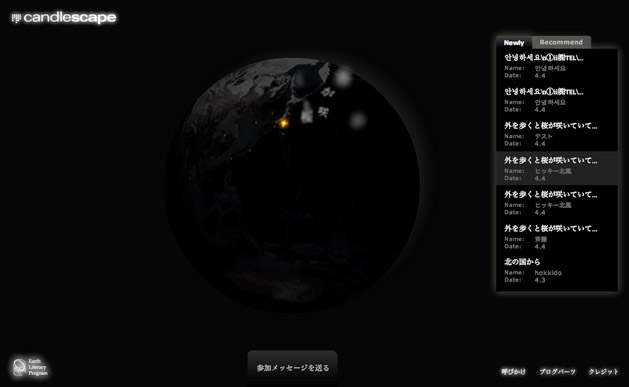The width and height of the screenshot is (629, 387).
Task: Open the 北の国から message by hokkido
Action: click(x=557, y=271)
